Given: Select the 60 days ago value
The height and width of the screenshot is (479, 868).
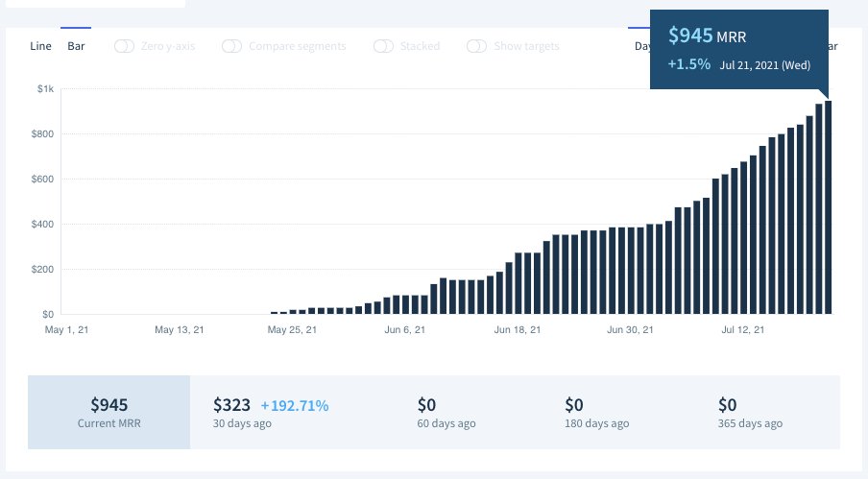Looking at the screenshot, I should pos(426,405).
